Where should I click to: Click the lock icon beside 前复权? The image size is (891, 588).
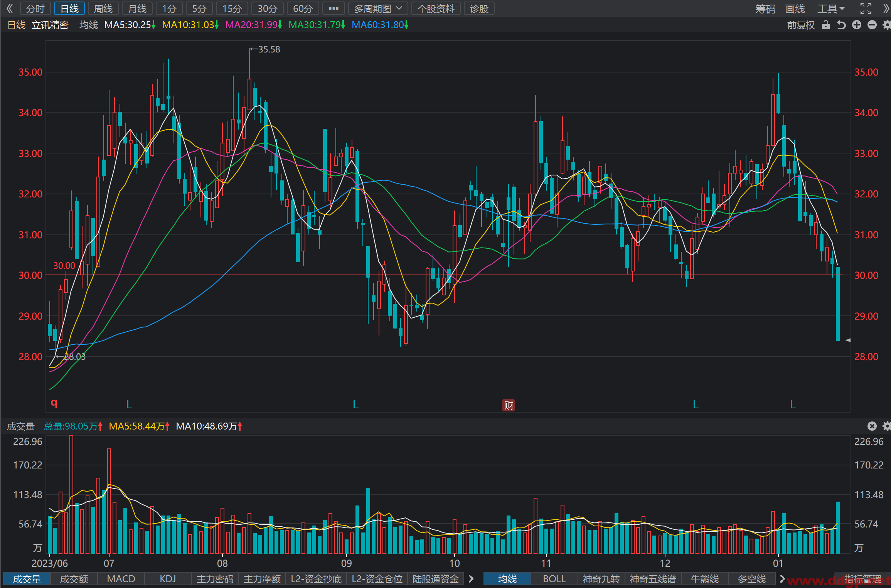pos(825,25)
